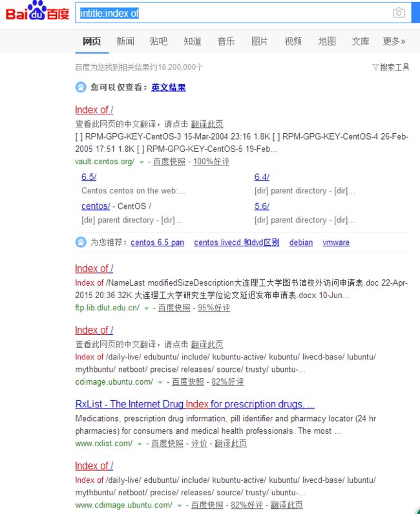
Task: Click the paw icon beside recommendations
Action: click(81, 242)
